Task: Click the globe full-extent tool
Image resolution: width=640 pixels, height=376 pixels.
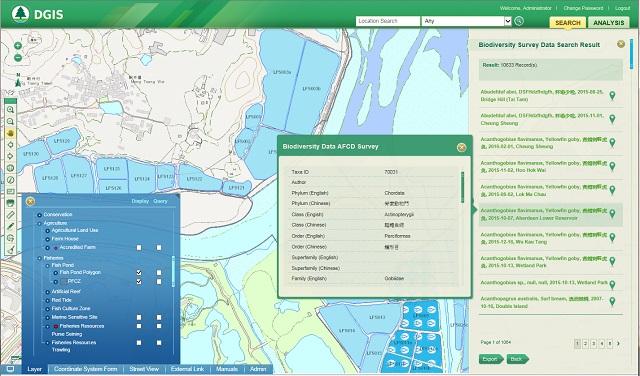Action: (x=11, y=168)
